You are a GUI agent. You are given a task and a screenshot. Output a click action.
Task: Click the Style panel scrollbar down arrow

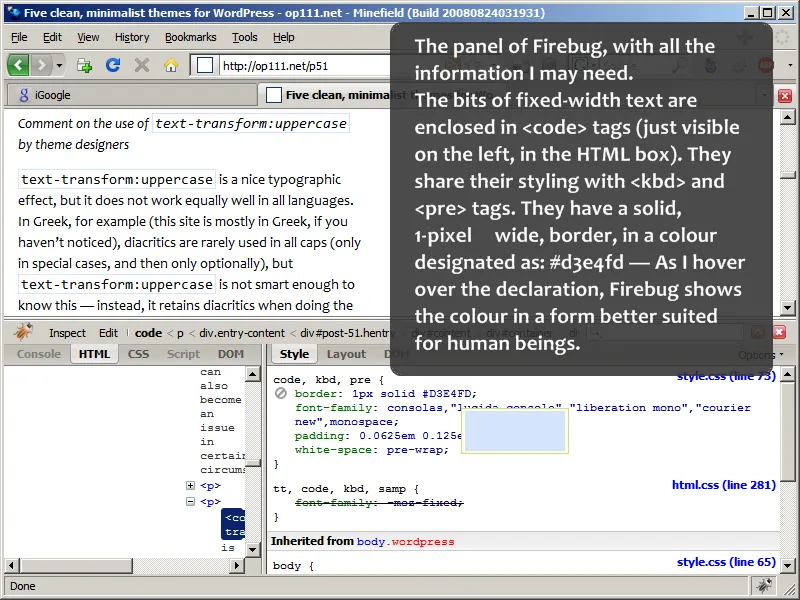(x=788, y=565)
